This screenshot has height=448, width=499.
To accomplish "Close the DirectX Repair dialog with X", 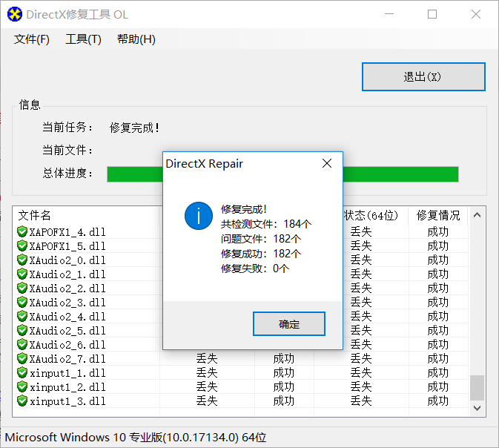I will [327, 163].
